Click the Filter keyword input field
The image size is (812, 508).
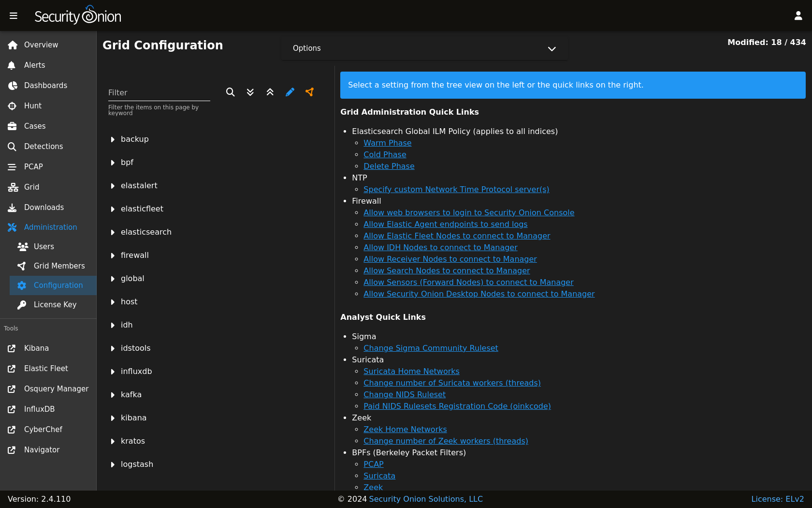click(x=159, y=92)
